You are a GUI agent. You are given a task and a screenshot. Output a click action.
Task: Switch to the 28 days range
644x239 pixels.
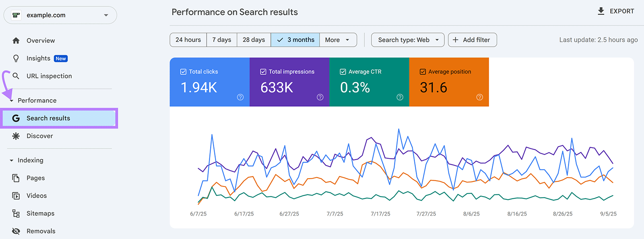click(254, 40)
